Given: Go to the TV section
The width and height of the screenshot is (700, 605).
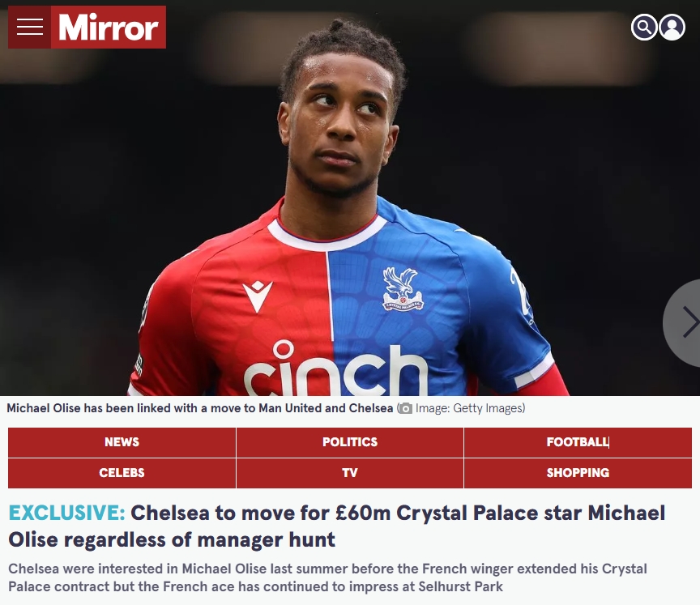Looking at the screenshot, I should (x=350, y=473).
